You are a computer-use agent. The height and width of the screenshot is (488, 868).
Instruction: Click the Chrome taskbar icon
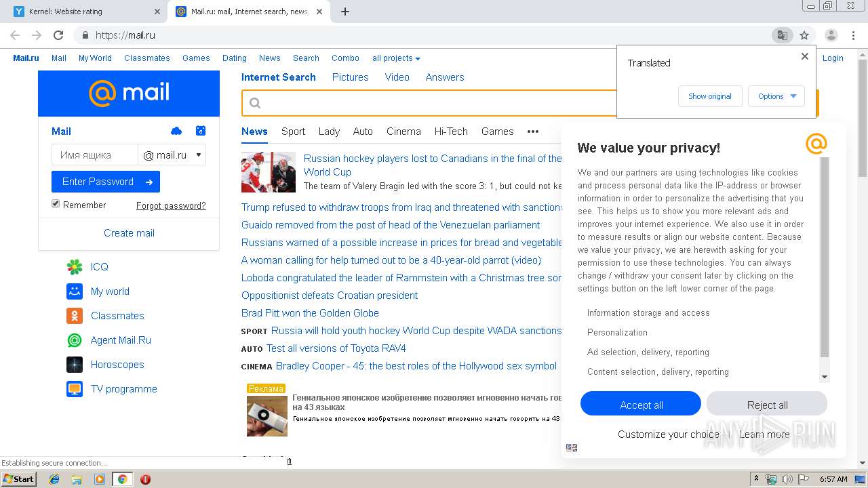pyautogui.click(x=122, y=479)
